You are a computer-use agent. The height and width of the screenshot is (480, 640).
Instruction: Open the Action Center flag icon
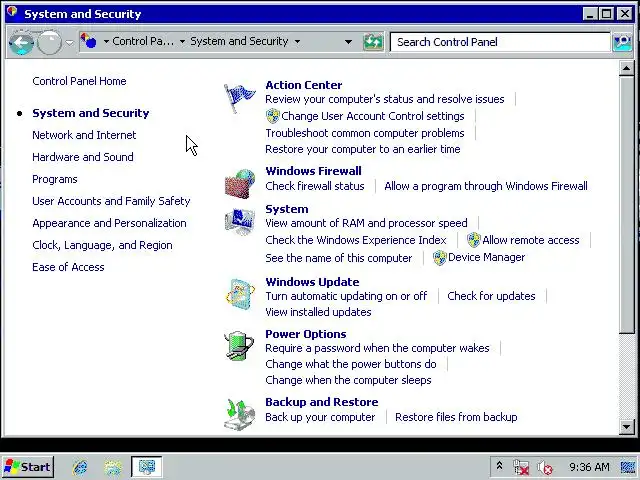tap(240, 98)
